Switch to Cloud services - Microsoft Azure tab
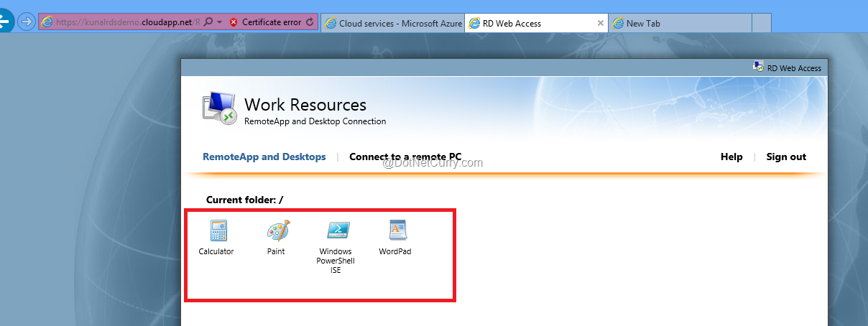Viewport: 868px width, 326px height. pos(393,23)
